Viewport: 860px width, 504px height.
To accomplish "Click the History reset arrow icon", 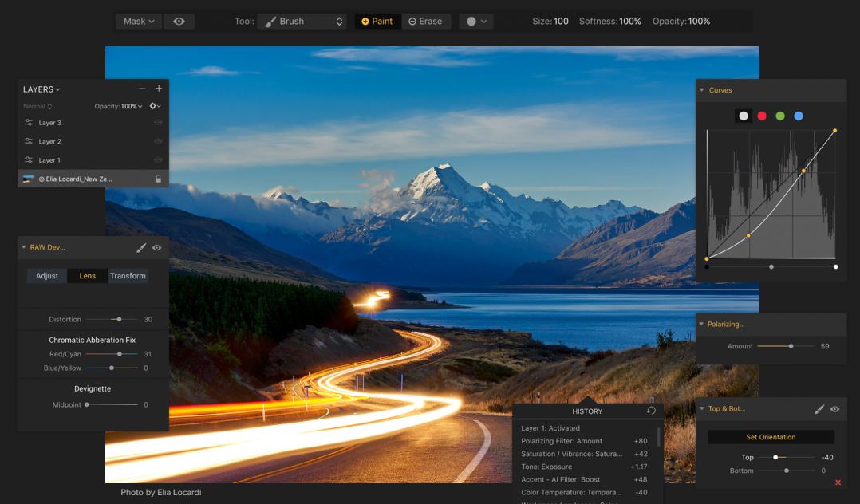I will (x=651, y=411).
